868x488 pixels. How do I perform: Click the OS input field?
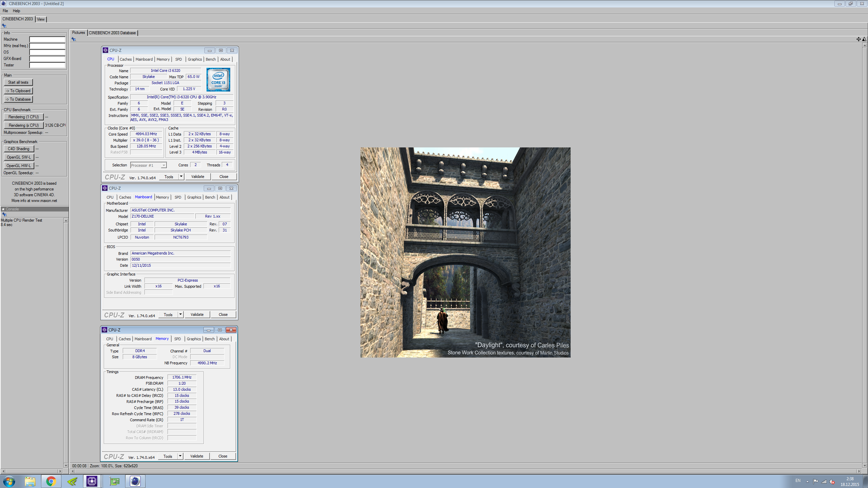[x=47, y=52]
